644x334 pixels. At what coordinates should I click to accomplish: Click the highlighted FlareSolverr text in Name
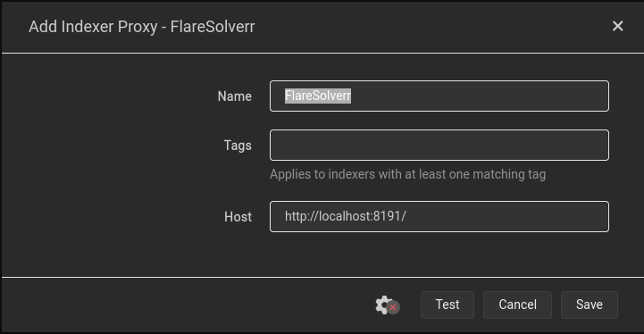tap(318, 96)
